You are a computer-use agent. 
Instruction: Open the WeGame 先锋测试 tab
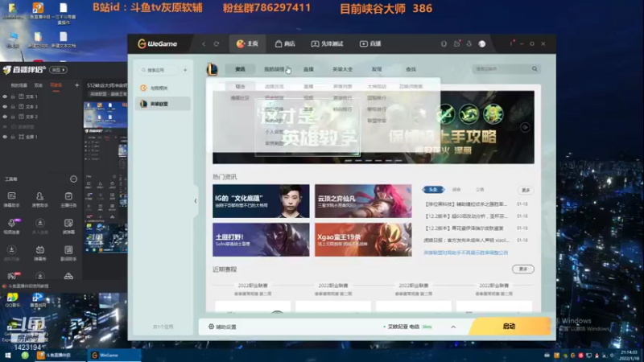click(327, 43)
